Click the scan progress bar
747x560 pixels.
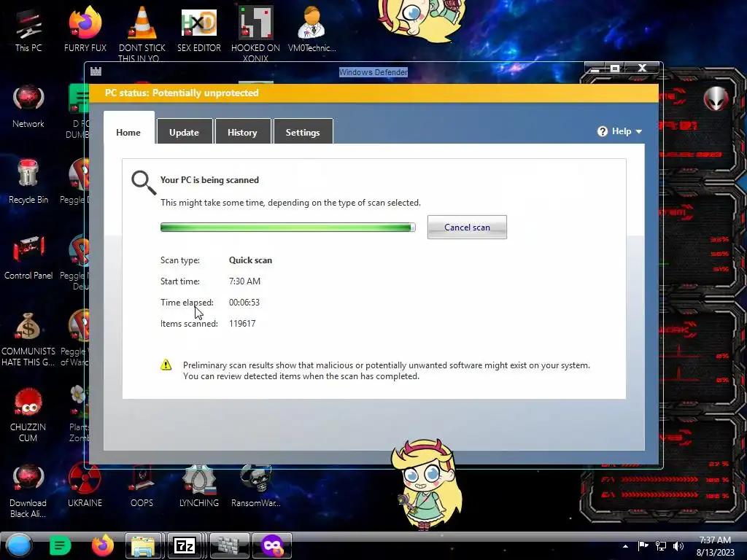(x=287, y=227)
